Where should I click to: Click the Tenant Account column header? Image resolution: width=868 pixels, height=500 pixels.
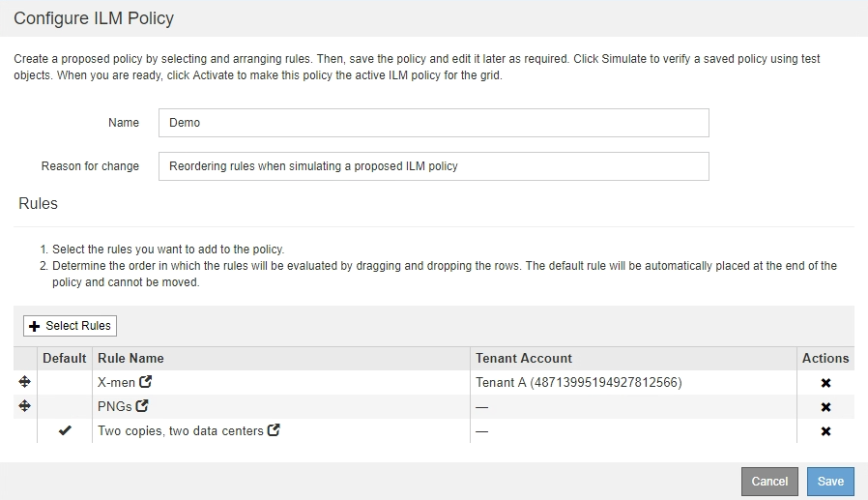pos(524,358)
